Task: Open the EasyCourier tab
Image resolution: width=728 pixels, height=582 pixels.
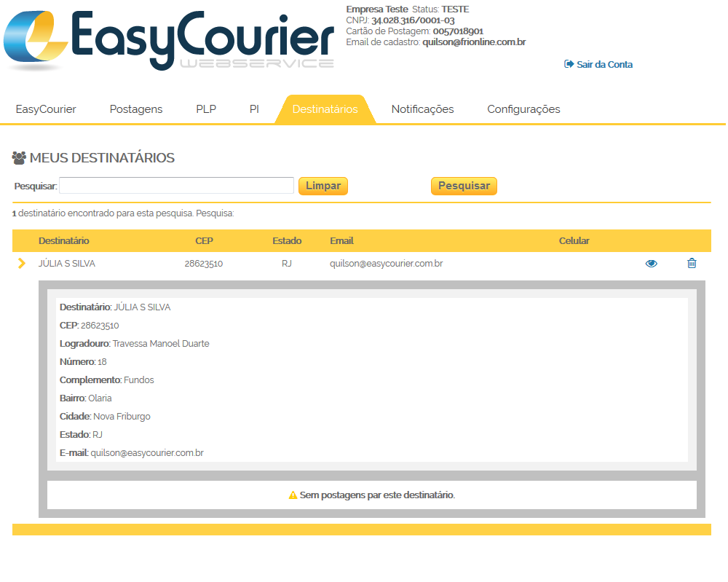Action: tap(46, 109)
